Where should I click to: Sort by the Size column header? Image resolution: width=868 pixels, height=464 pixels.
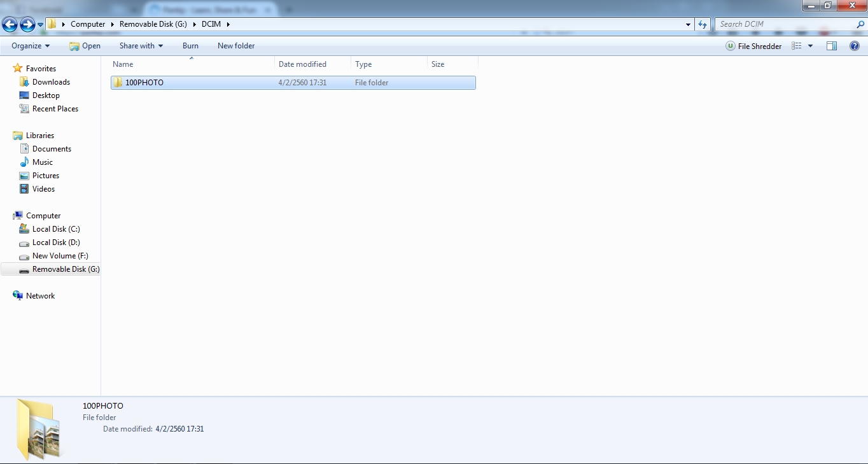click(452, 64)
